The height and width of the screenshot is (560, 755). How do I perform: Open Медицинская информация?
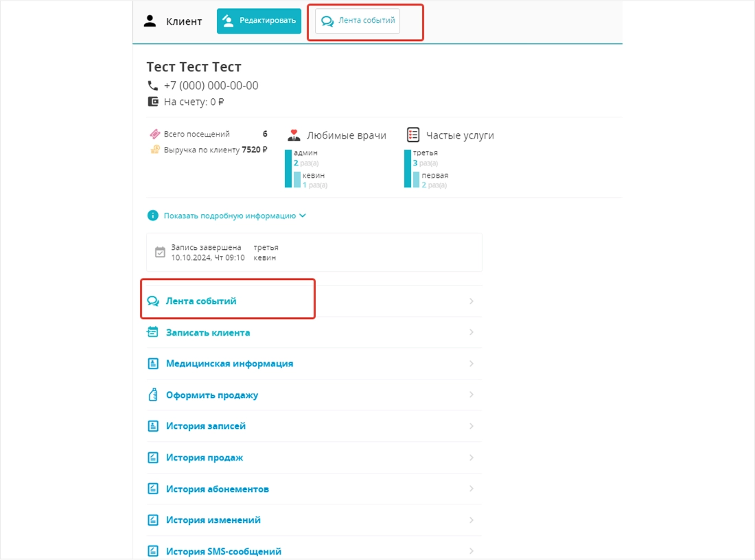point(314,364)
